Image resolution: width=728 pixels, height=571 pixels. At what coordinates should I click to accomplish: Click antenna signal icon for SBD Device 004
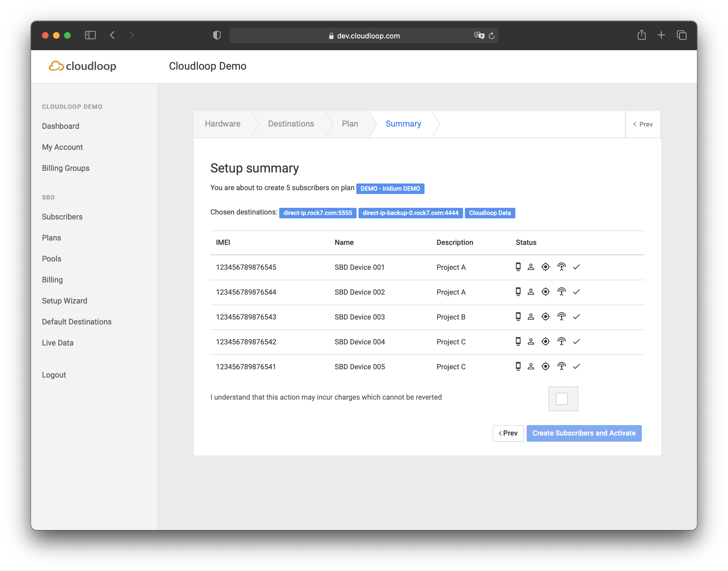coord(561,342)
